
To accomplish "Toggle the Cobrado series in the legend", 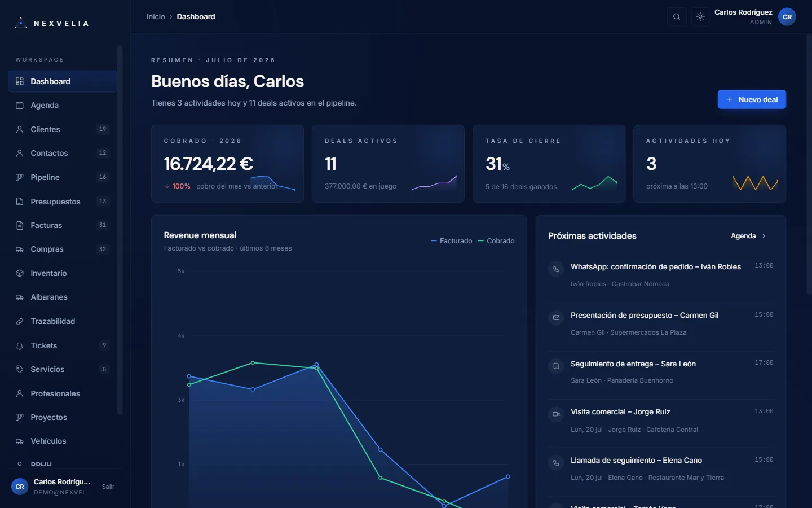I will coord(496,241).
